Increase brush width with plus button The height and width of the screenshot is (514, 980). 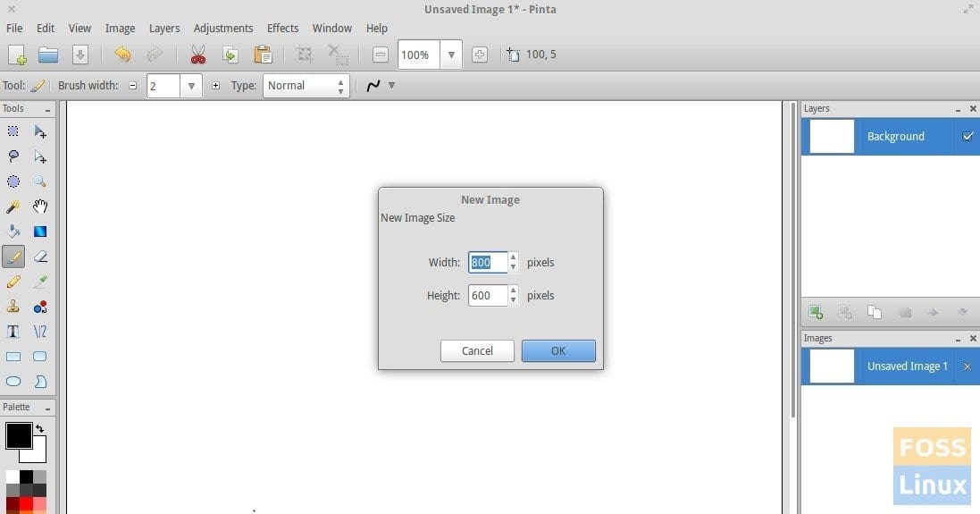coord(215,86)
